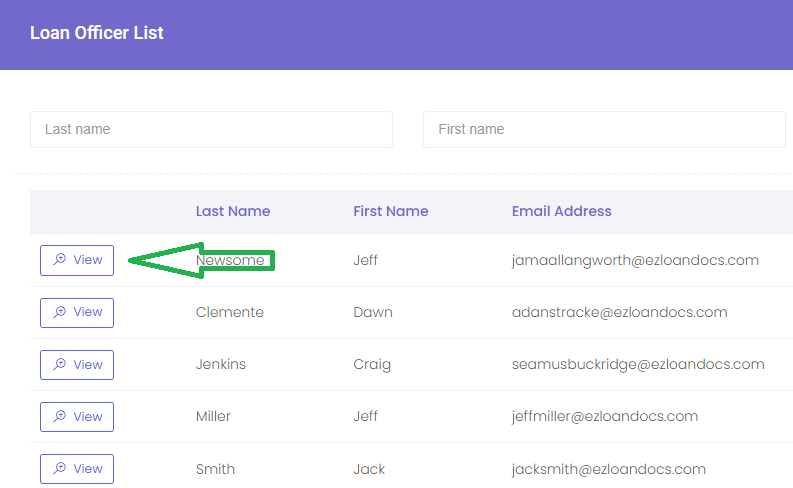Viewport: 793px width, 488px height.
Task: Select the Newsome last name cell
Action: pos(230,261)
